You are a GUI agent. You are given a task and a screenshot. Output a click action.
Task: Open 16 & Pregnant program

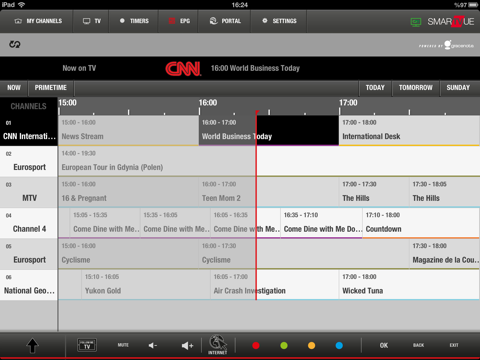click(129, 193)
